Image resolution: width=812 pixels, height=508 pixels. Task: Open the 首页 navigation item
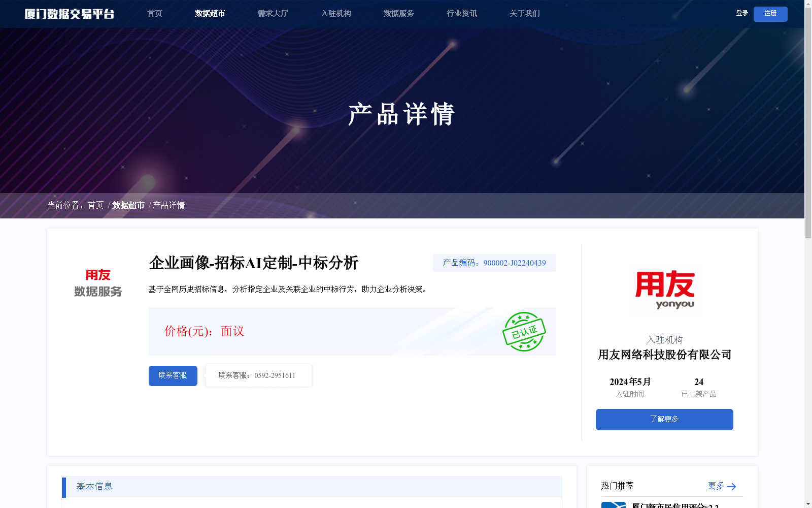tap(155, 14)
